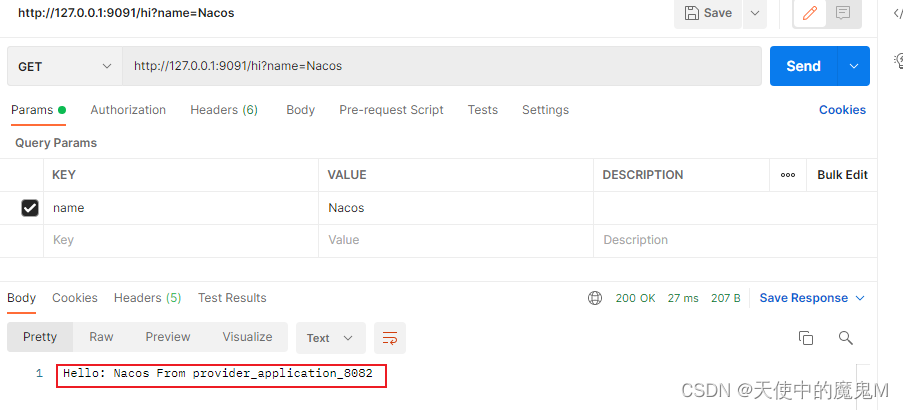Click the 'name' key cell
The height and width of the screenshot is (410, 903).
coord(181,208)
